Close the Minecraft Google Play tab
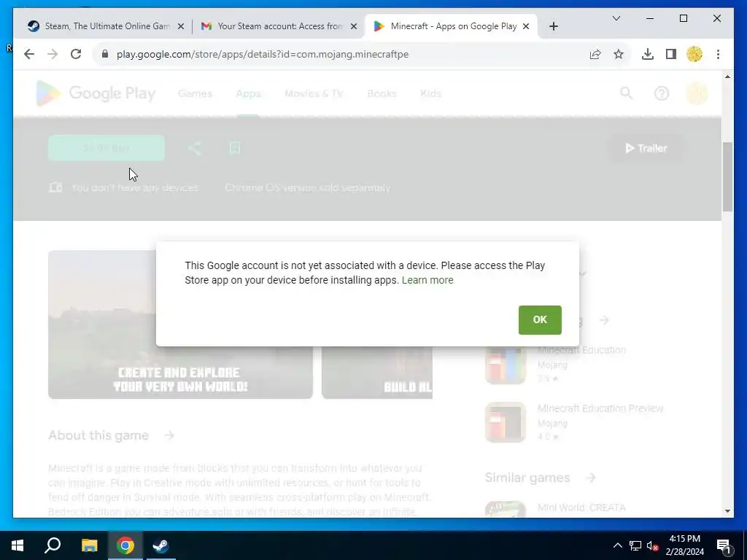 pyautogui.click(x=526, y=27)
